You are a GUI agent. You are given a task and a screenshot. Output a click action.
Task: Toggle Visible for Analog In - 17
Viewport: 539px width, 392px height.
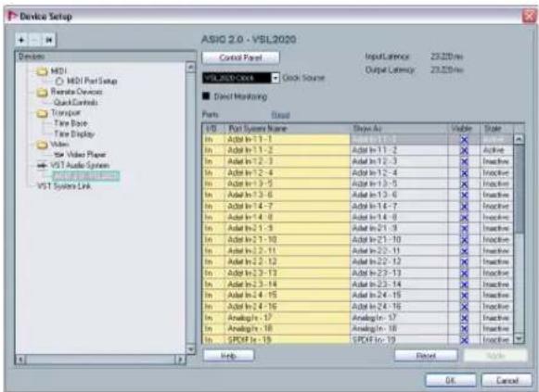click(464, 318)
